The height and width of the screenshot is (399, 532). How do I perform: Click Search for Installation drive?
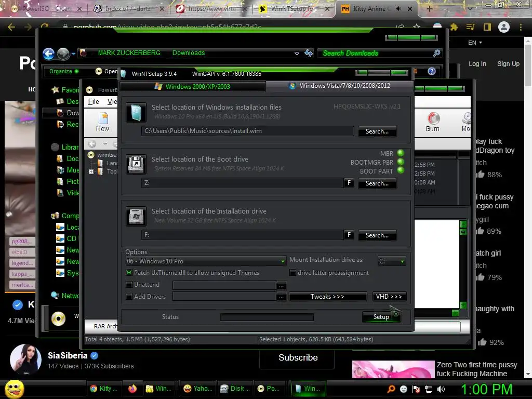click(377, 235)
